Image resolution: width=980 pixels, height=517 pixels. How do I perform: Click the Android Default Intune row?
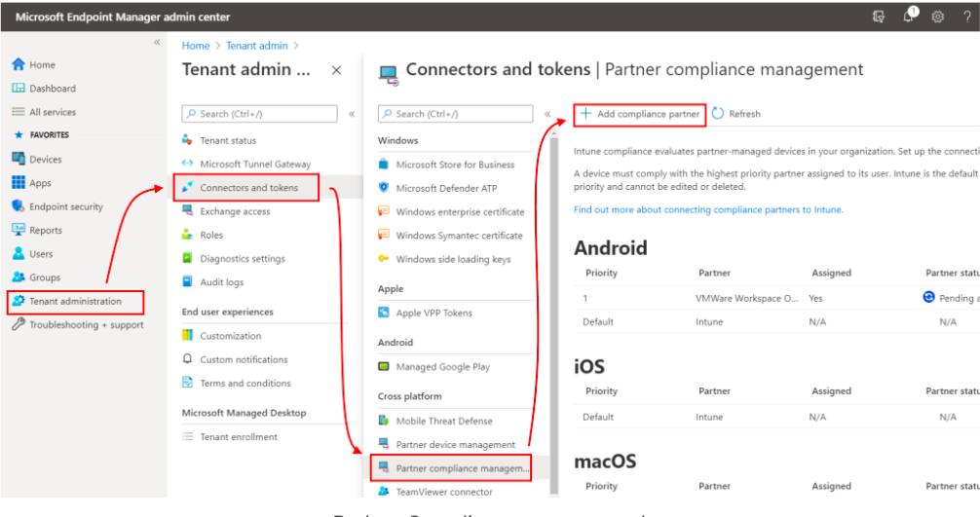[x=776, y=321]
